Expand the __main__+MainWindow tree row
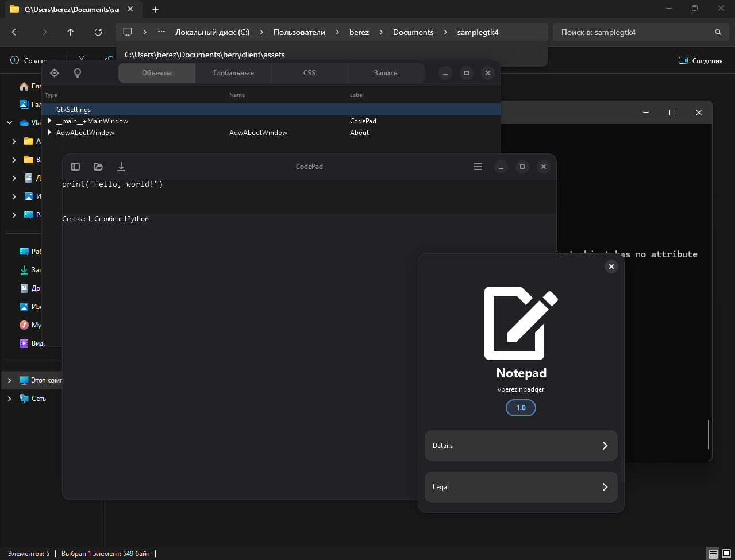735x560 pixels. pyautogui.click(x=49, y=121)
